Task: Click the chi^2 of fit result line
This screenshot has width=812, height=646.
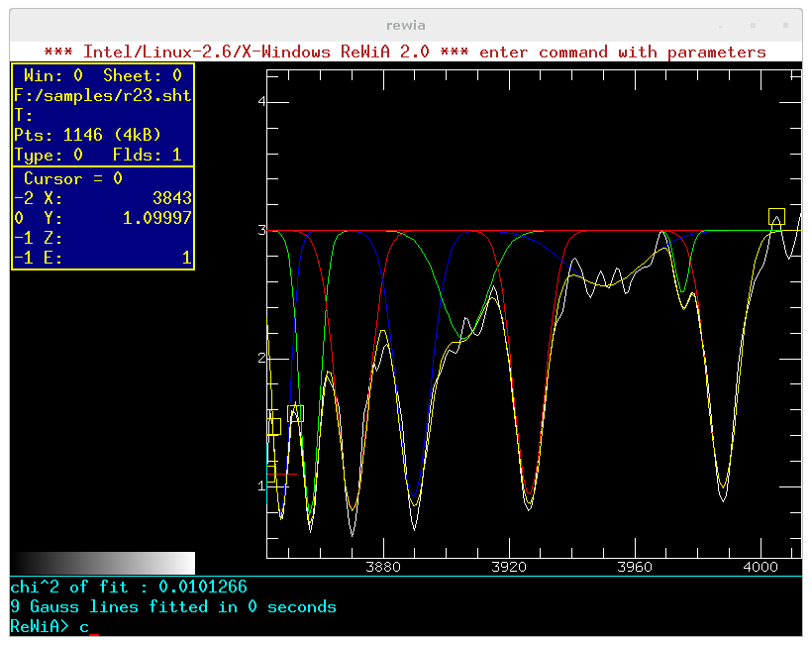Action: tap(129, 587)
